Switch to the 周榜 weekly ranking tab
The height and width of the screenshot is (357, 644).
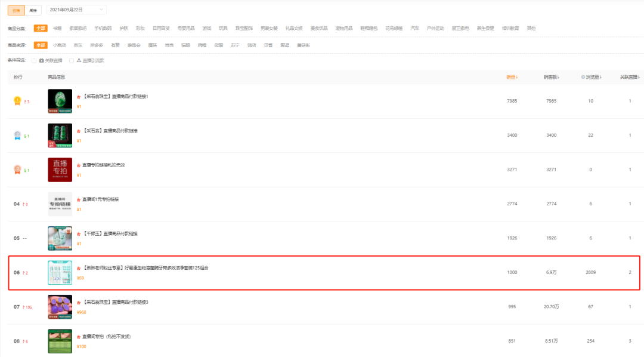pos(33,10)
